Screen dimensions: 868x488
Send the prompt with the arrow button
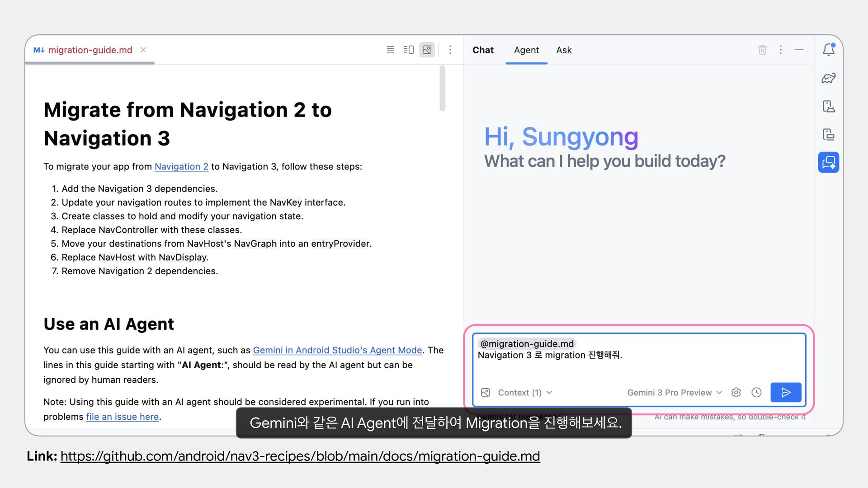click(x=786, y=392)
